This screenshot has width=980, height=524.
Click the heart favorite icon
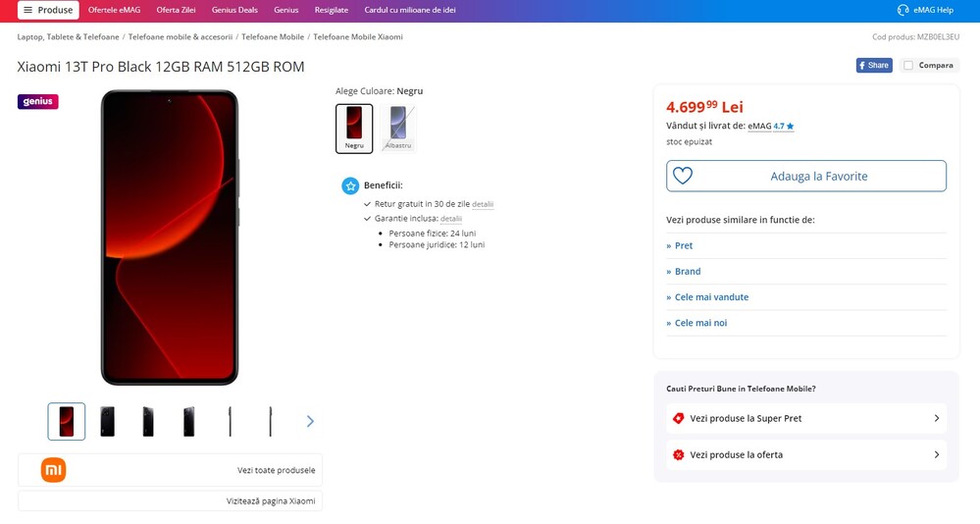(x=683, y=176)
